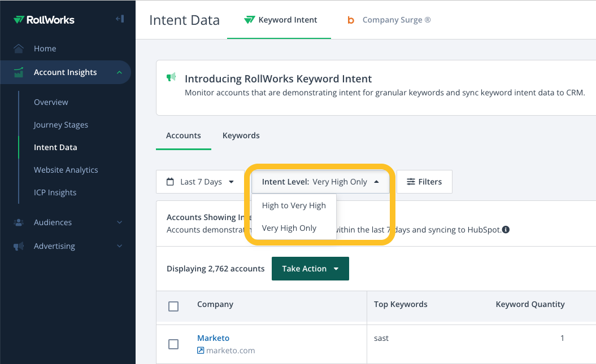Collapse the Account Insights menu chevron
The image size is (596, 364).
coord(119,72)
